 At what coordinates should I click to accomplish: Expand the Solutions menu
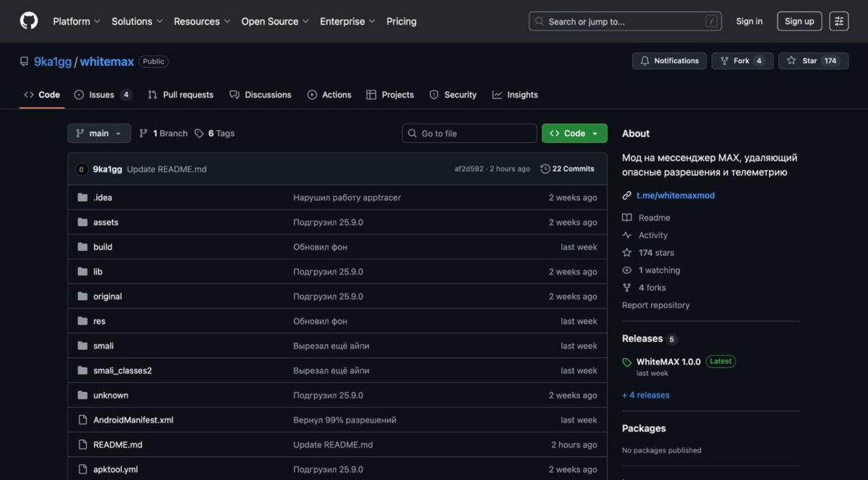(137, 22)
